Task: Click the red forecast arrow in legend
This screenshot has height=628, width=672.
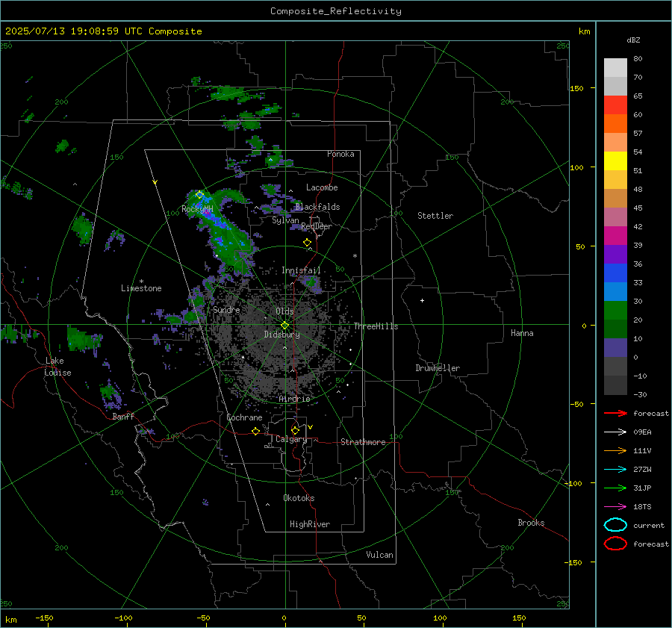Action: coord(615,413)
